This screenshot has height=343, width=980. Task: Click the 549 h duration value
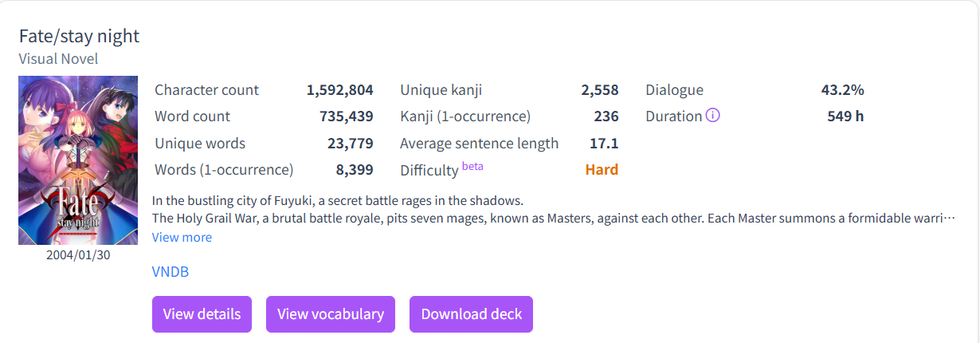pos(845,116)
